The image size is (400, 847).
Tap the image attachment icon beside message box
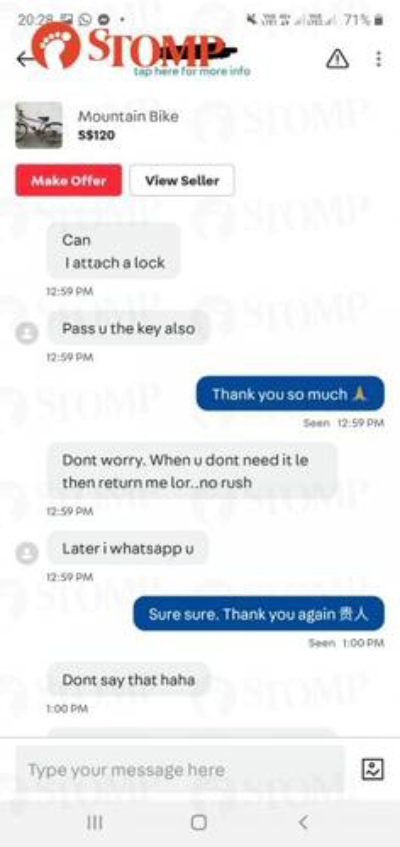pos(372,769)
